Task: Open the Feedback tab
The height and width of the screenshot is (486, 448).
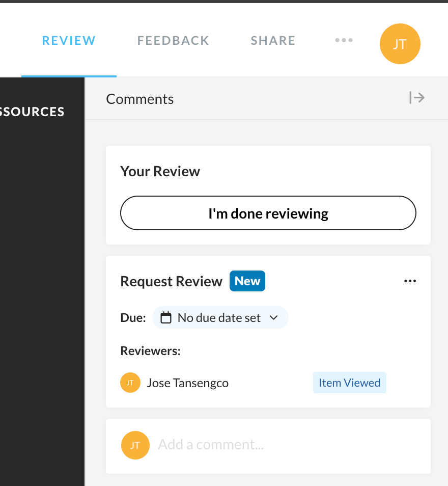Action: coord(173,41)
